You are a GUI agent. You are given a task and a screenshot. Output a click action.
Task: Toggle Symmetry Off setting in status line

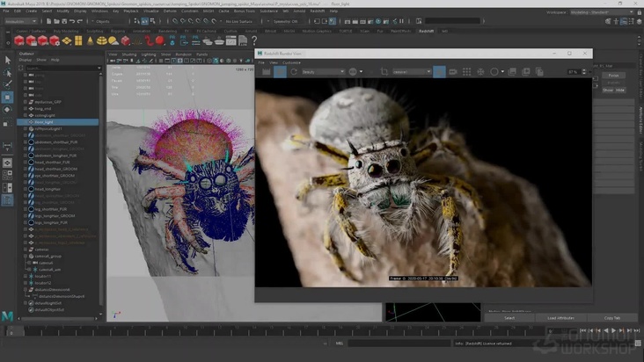(x=286, y=21)
